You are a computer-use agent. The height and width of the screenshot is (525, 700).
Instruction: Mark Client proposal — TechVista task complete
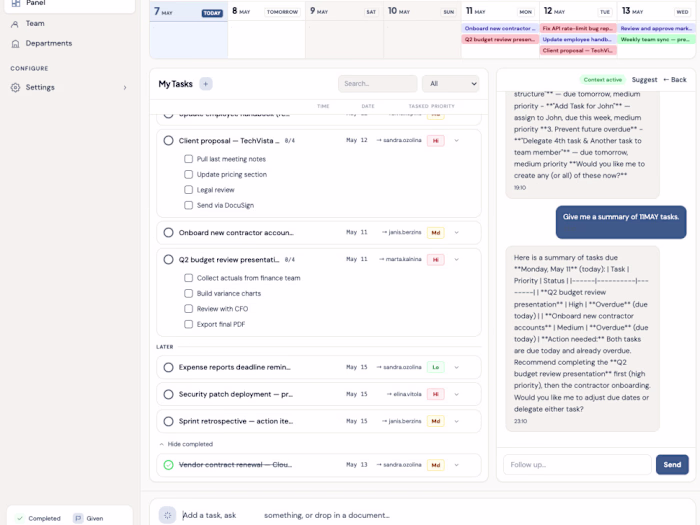click(168, 141)
